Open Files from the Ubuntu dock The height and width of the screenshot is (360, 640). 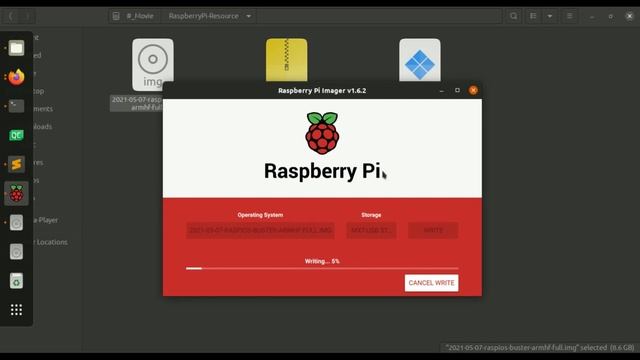click(x=16, y=48)
